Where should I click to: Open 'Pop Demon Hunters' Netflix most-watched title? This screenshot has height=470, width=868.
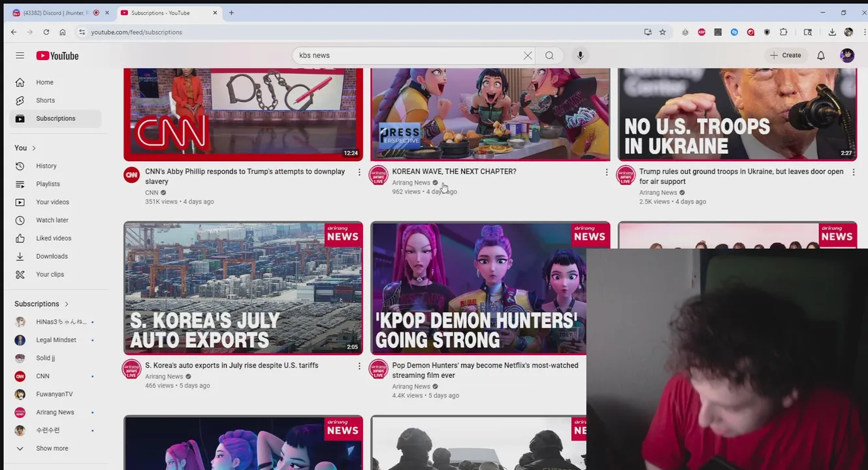click(485, 370)
